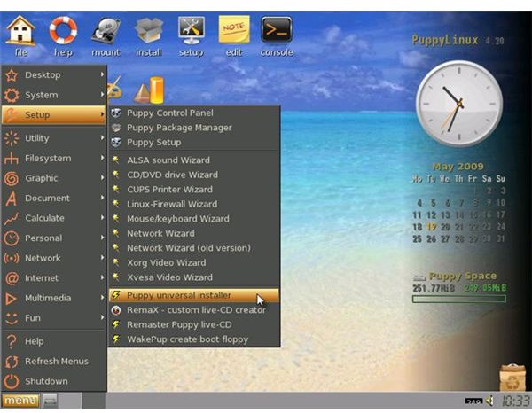
Task: Expand the Utility submenu
Action: (54, 138)
